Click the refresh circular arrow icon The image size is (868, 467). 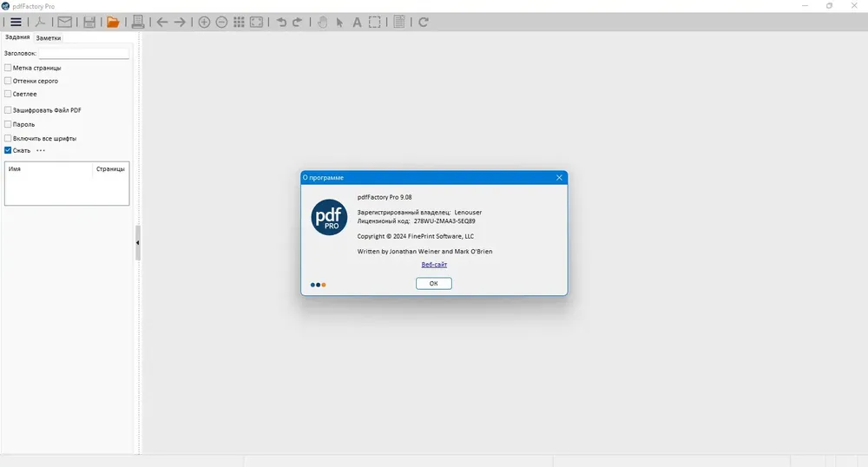[x=424, y=22]
